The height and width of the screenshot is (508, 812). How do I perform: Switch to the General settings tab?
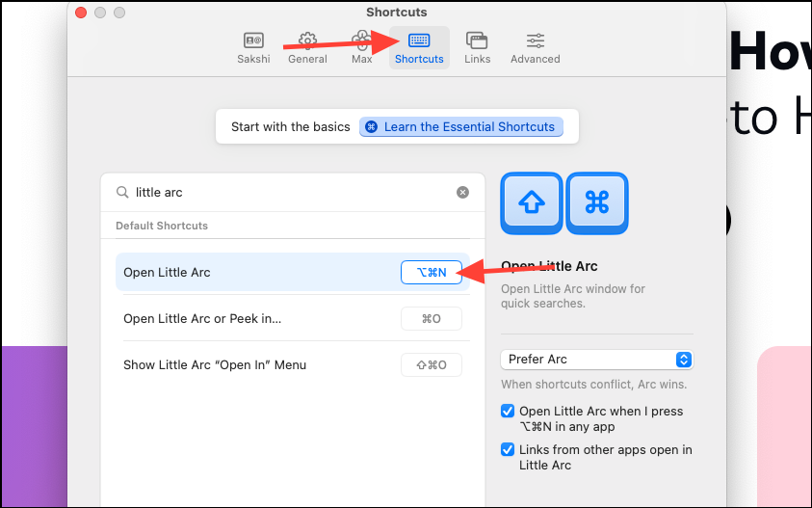pyautogui.click(x=307, y=47)
